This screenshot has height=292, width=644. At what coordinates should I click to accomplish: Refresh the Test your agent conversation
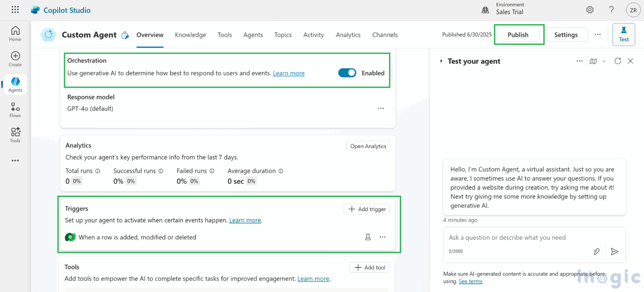click(x=617, y=61)
